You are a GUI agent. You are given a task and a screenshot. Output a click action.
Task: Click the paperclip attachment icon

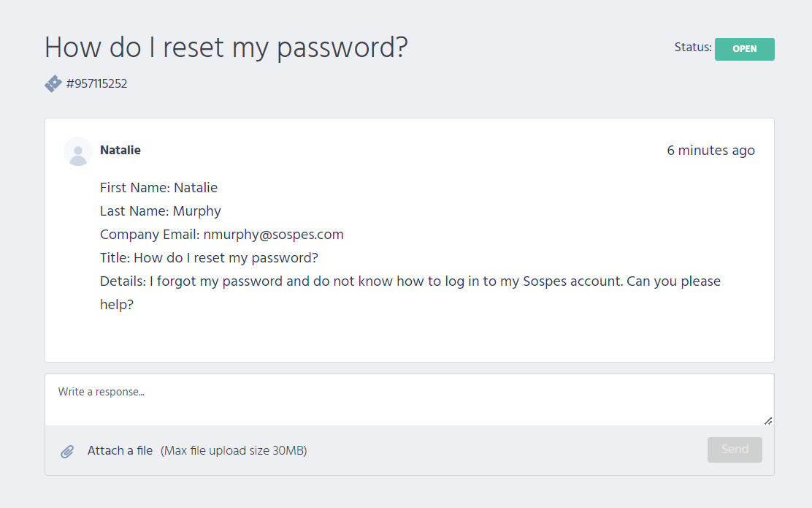(67, 452)
